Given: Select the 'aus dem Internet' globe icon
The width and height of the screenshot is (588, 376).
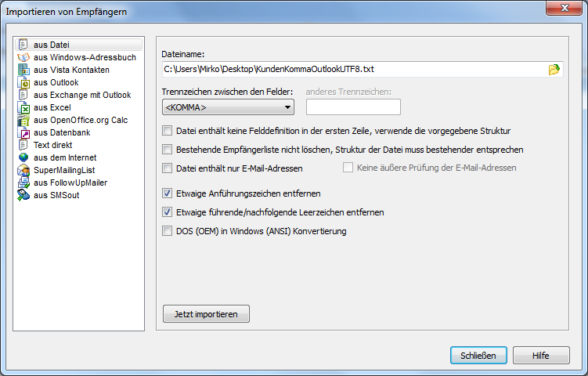Looking at the screenshot, I should [23, 157].
